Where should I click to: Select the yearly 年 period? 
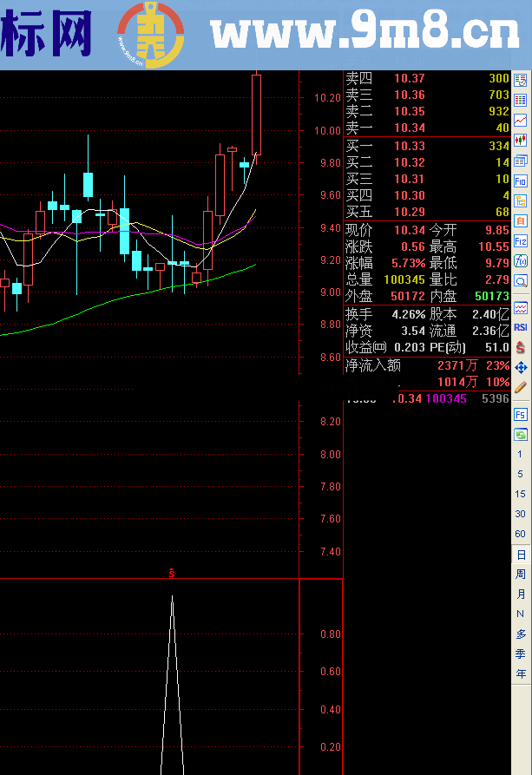pyautogui.click(x=521, y=674)
